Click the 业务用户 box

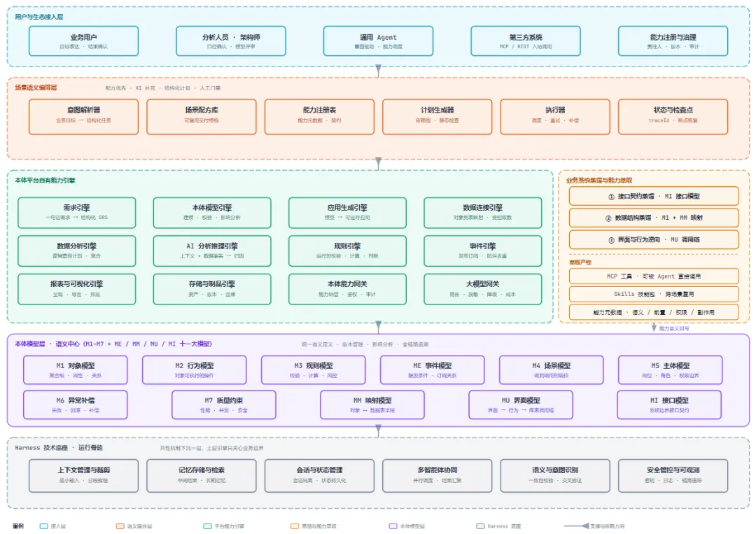coord(83,41)
